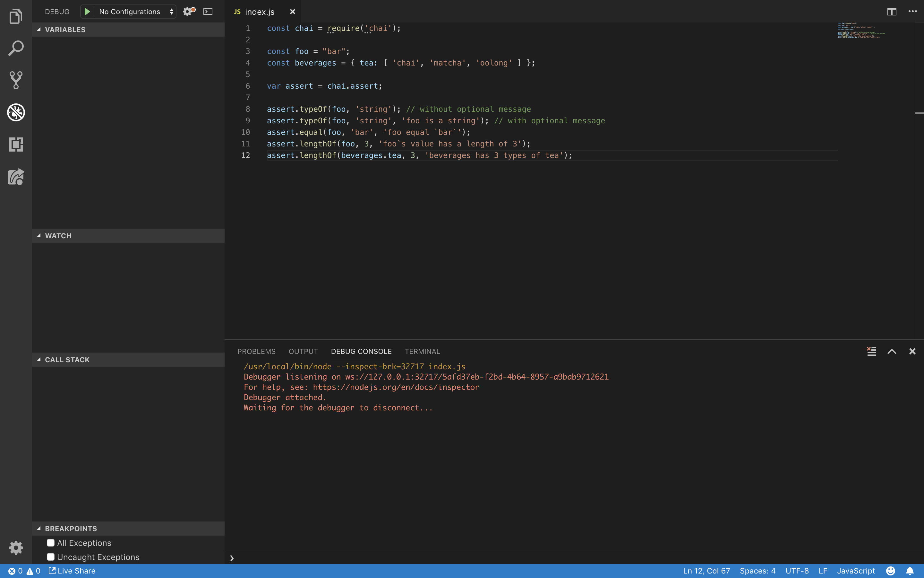Close the bottom panel
Image resolution: width=924 pixels, height=578 pixels.
click(912, 351)
